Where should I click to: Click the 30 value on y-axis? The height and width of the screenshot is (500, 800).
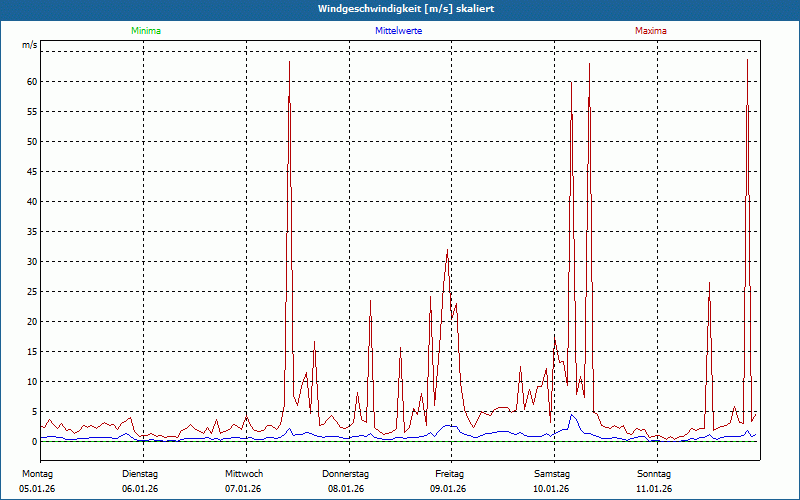pos(32,261)
